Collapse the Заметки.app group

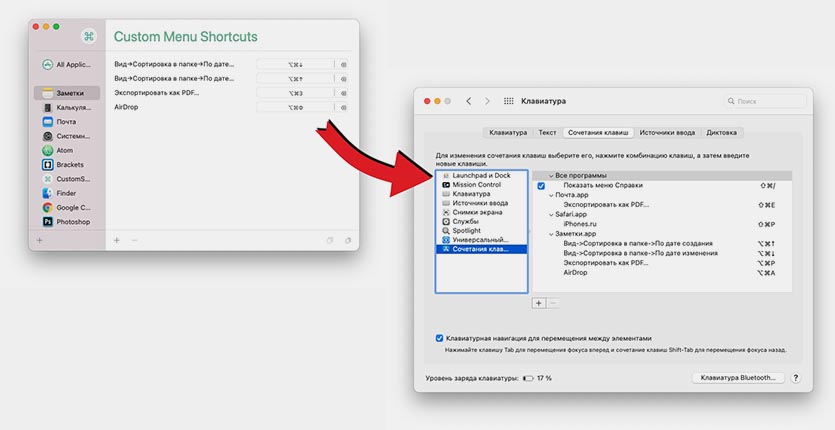point(551,233)
